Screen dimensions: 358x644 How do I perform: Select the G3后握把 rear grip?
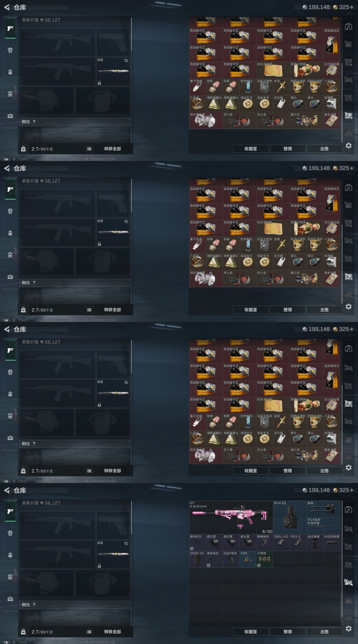(231, 559)
